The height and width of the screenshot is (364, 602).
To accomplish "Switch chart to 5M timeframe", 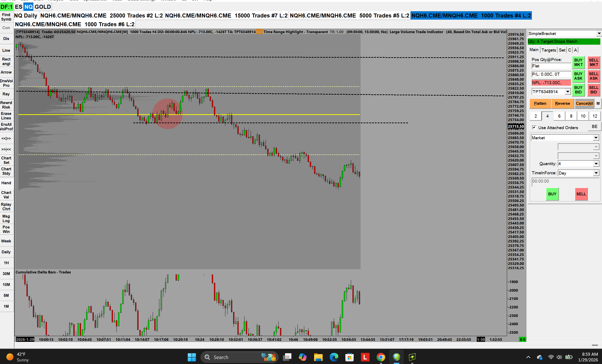I will pos(7,295).
